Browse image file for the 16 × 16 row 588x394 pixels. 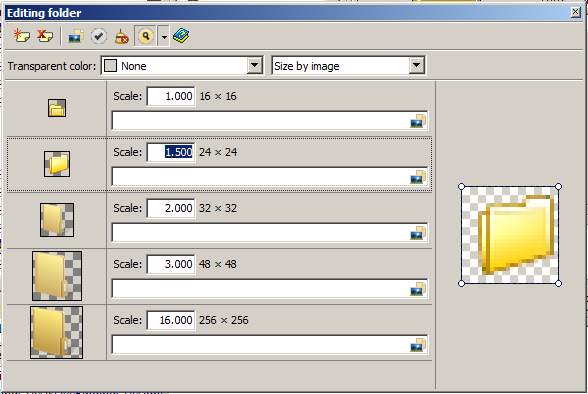(x=418, y=121)
